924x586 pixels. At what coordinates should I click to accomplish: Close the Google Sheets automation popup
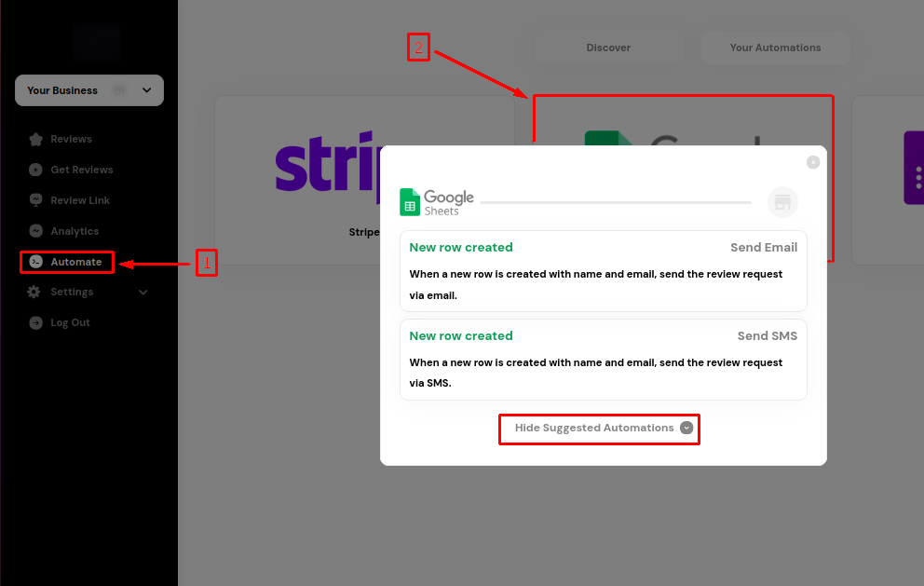813,162
